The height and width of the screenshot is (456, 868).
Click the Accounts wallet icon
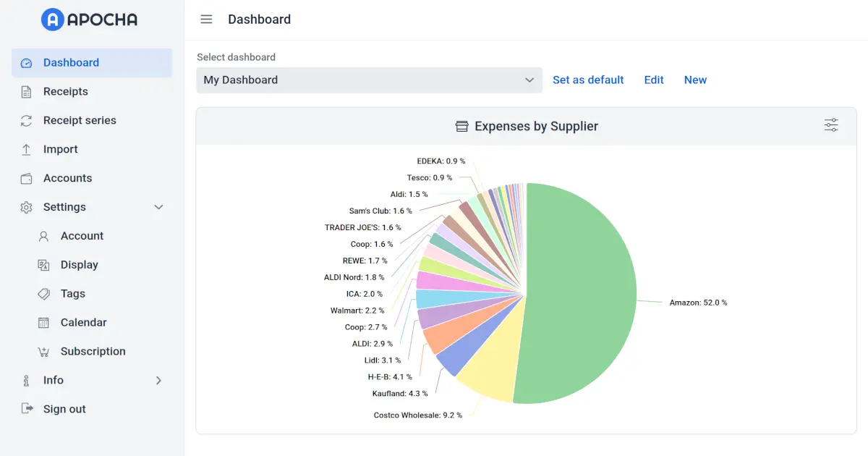click(x=27, y=179)
